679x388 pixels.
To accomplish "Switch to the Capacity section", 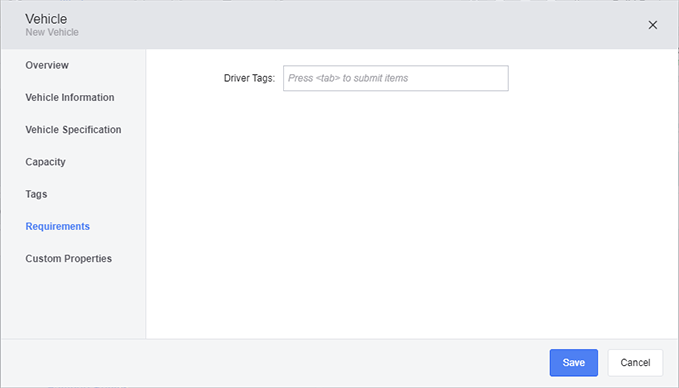I will [45, 162].
